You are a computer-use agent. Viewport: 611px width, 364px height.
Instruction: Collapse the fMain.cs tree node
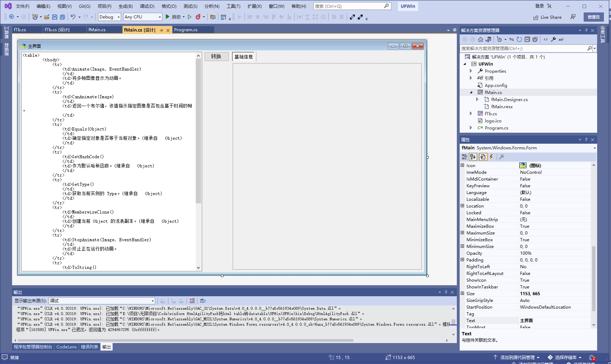(471, 92)
